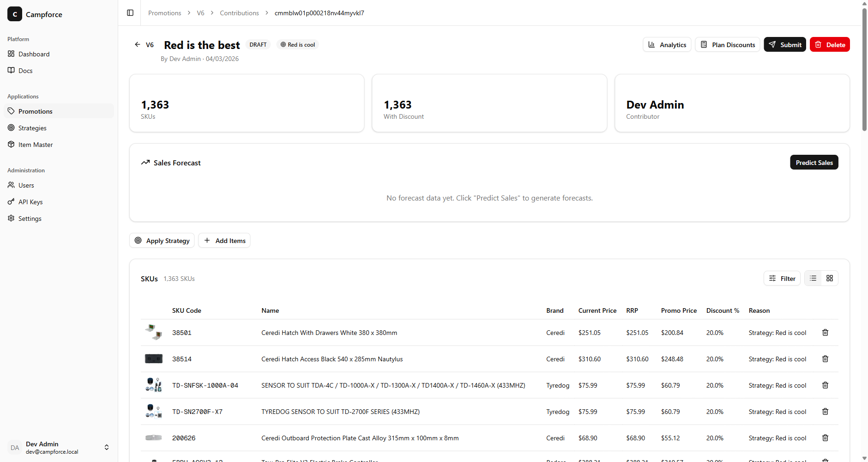Click the Promotions tag icon
Image resolution: width=868 pixels, height=462 pixels.
pos(11,111)
